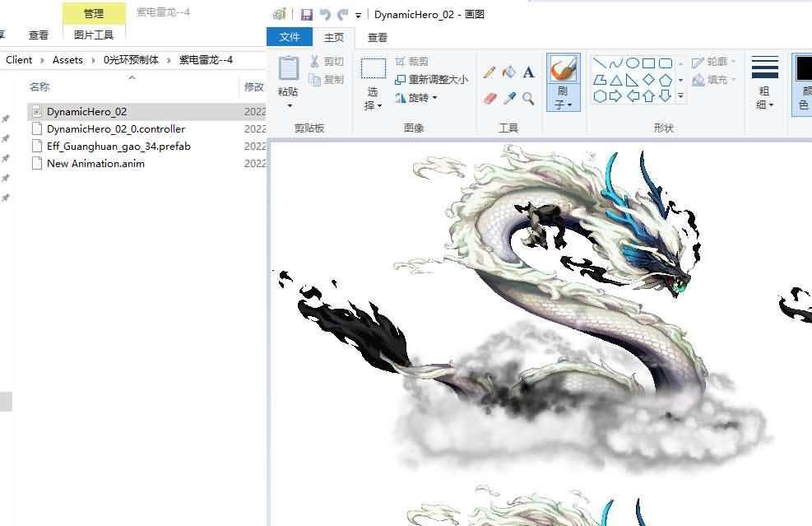
Task: Open Picture Tools (图片工具) tab in Explorer
Action: point(94,35)
